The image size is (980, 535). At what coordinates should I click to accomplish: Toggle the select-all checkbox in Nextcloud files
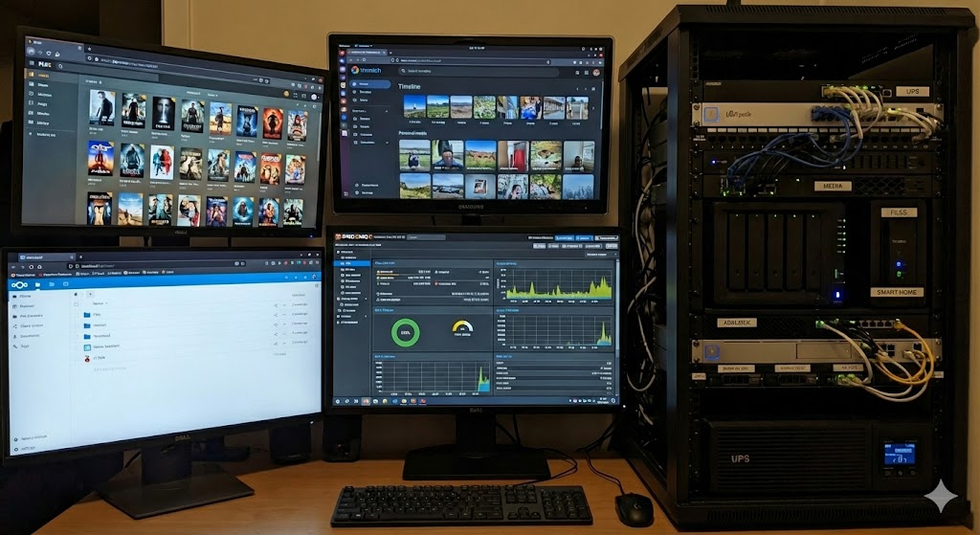pyautogui.click(x=77, y=304)
